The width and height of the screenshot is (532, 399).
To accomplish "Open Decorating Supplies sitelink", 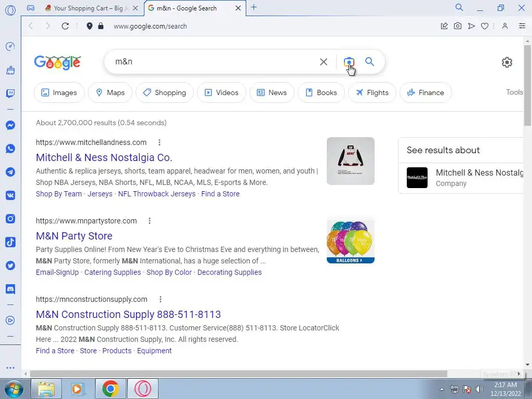I will 229,272.
